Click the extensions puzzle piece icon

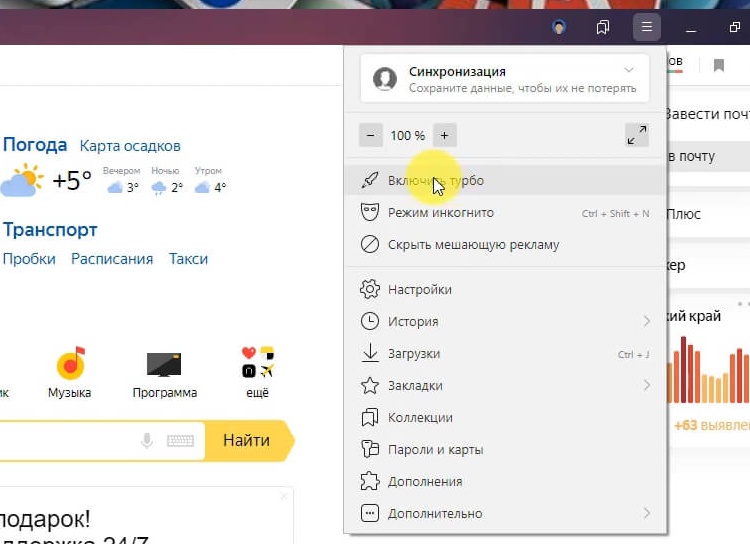pyautogui.click(x=370, y=481)
